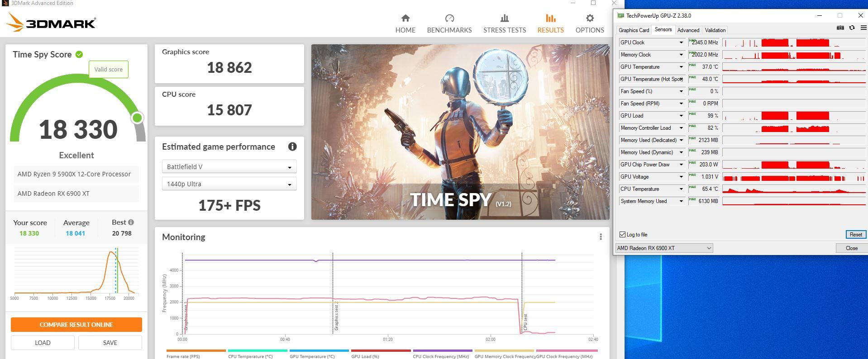Go to Stress Tests section
The height and width of the screenshot is (359, 868).
(505, 24)
